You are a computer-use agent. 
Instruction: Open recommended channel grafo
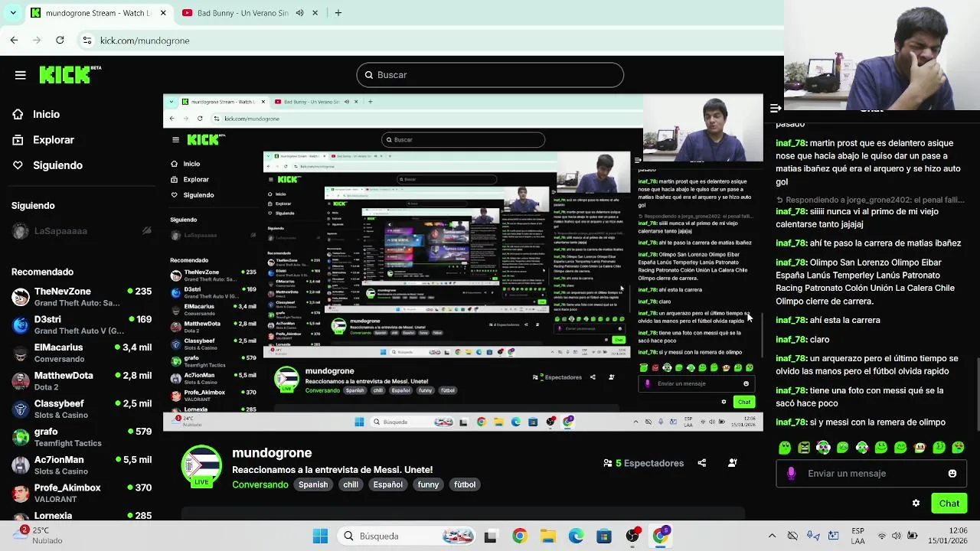click(x=80, y=437)
